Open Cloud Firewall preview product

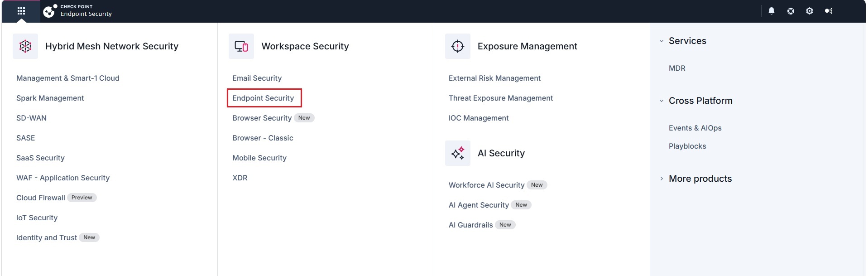[x=41, y=198]
